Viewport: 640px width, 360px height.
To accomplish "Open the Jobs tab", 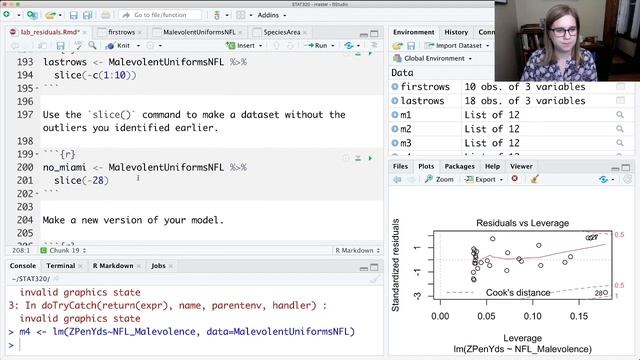I will (x=158, y=266).
